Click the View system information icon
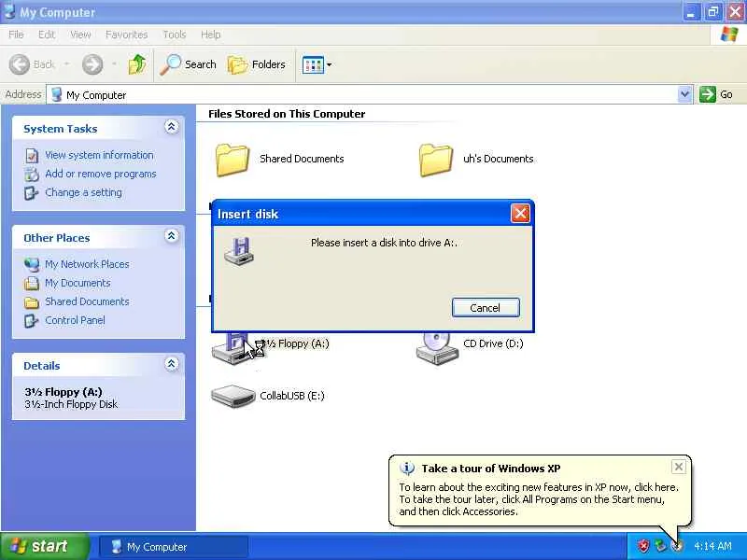This screenshot has height=560, width=747. (x=32, y=156)
